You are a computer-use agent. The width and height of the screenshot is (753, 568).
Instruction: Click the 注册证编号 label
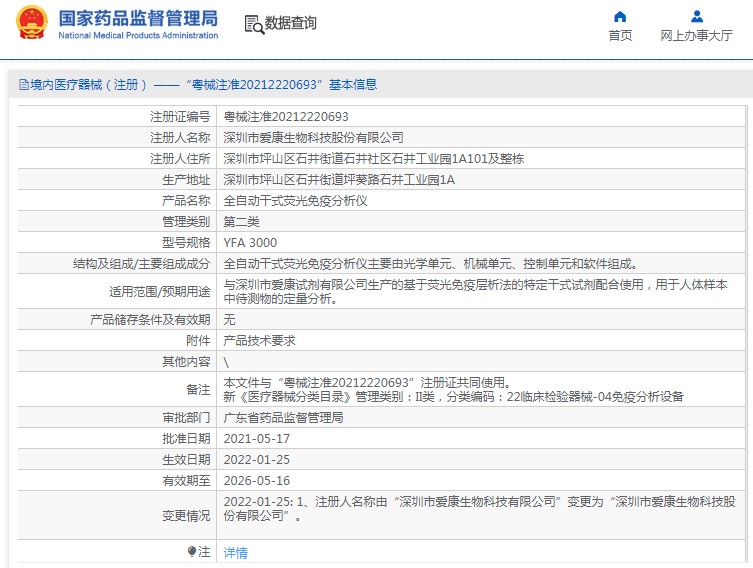pyautogui.click(x=180, y=117)
